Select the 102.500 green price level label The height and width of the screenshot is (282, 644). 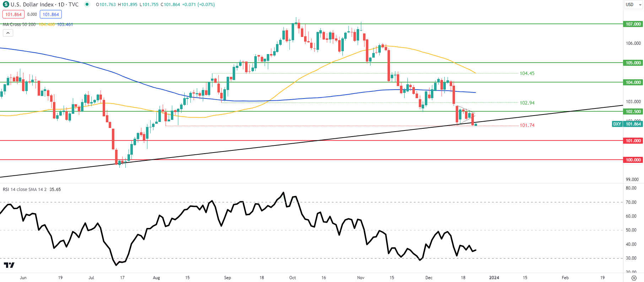click(633, 112)
